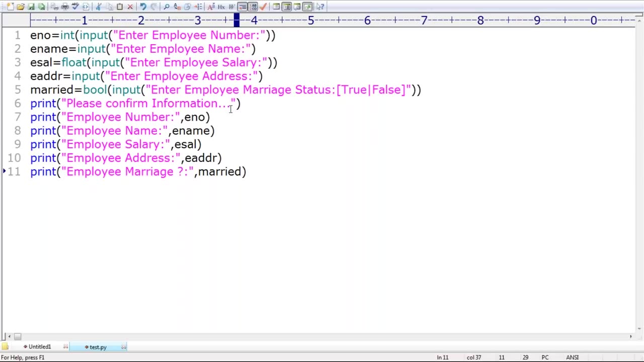Toggle the third window panel icon

click(297, 7)
